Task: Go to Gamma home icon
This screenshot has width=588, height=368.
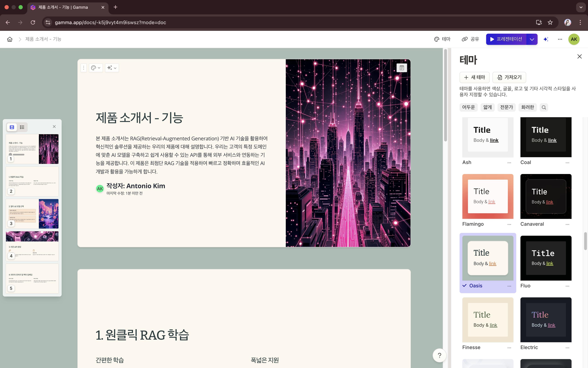Action: (x=10, y=39)
